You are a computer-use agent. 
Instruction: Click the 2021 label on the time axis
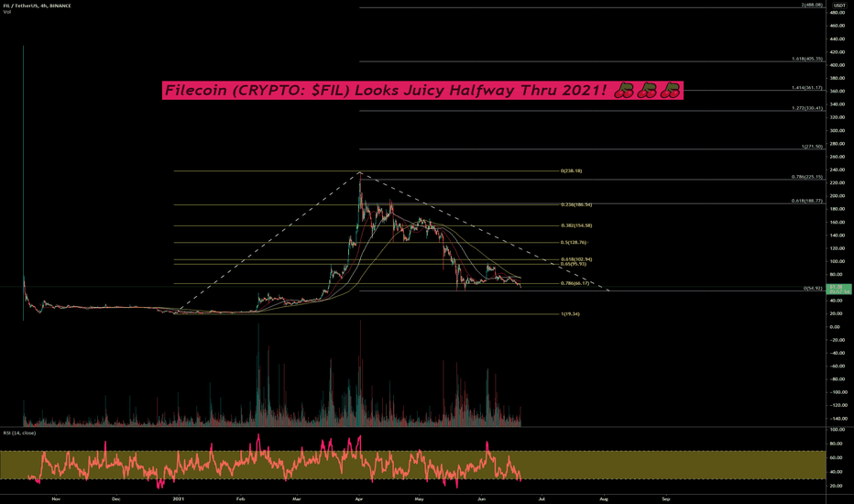179,499
